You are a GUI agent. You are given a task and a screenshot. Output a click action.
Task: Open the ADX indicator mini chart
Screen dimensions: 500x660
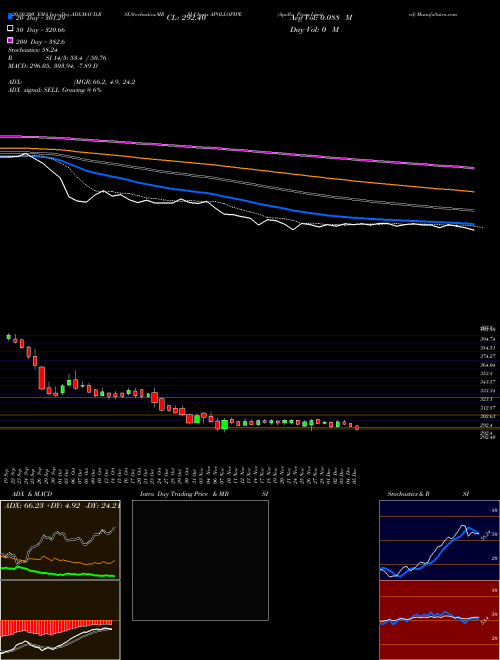pos(60,540)
